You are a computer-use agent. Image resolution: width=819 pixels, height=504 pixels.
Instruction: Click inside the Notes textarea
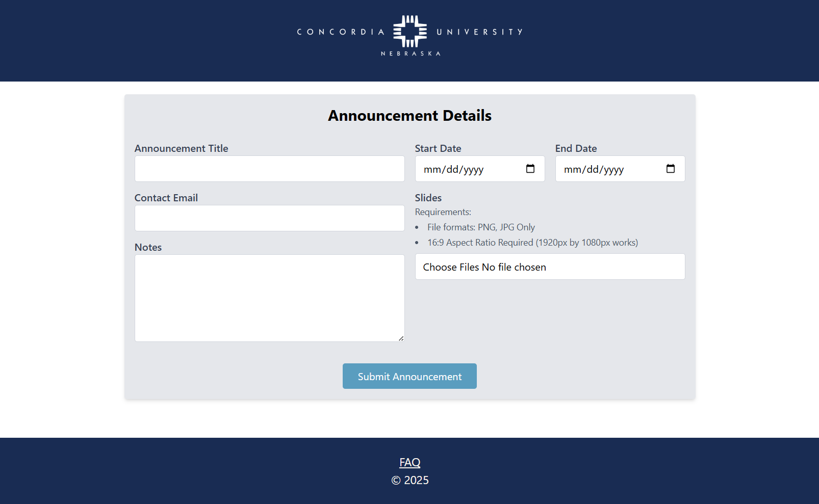click(269, 298)
